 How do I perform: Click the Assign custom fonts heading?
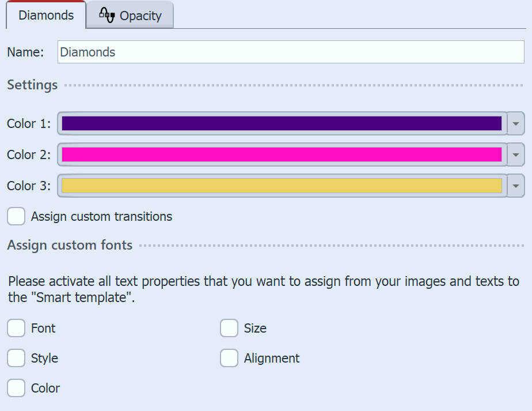point(69,245)
